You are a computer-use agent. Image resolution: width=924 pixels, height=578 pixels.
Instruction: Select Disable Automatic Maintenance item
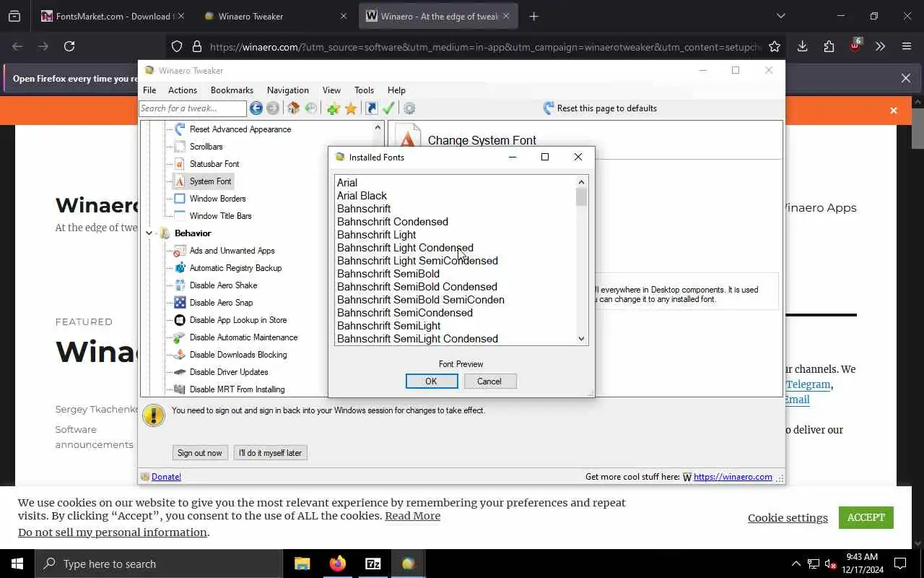[x=243, y=337]
